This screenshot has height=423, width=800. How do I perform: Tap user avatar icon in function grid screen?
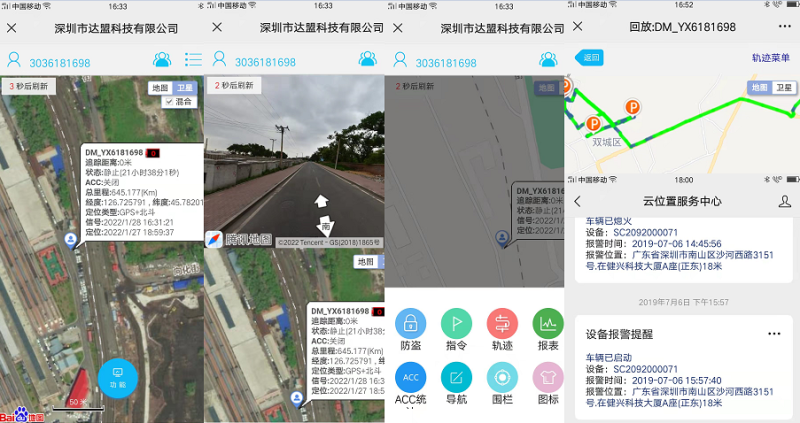coord(400,60)
